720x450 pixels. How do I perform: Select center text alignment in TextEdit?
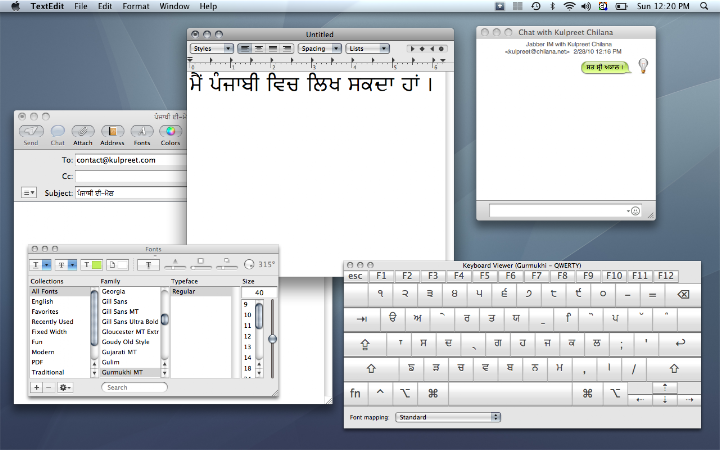pyautogui.click(x=259, y=48)
